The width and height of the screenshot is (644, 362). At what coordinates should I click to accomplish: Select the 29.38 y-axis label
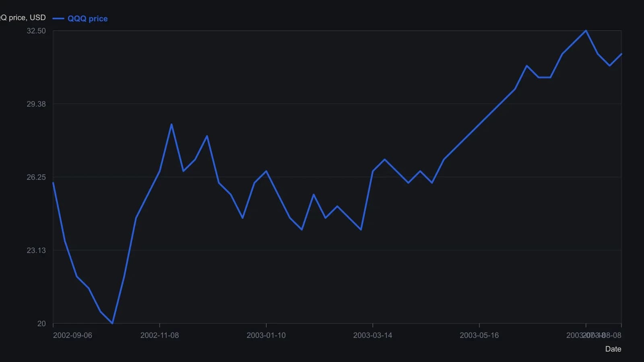(36, 104)
